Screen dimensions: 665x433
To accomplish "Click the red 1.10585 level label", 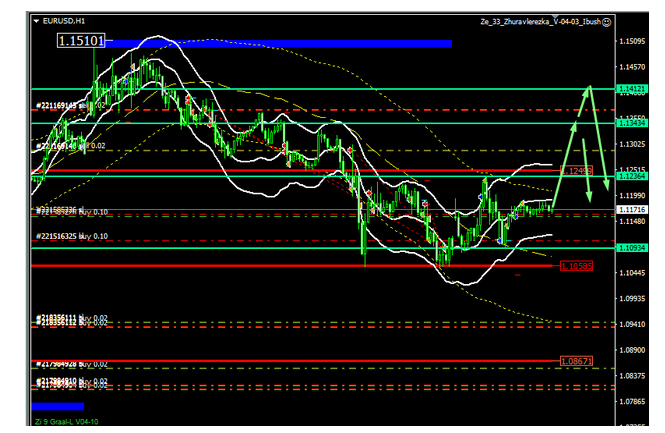I will coord(576,266).
